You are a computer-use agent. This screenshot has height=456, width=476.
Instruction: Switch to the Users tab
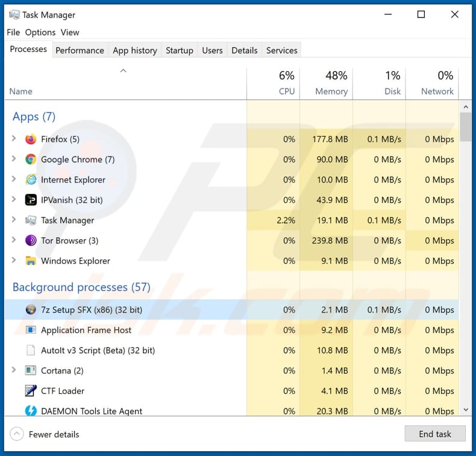[212, 51]
